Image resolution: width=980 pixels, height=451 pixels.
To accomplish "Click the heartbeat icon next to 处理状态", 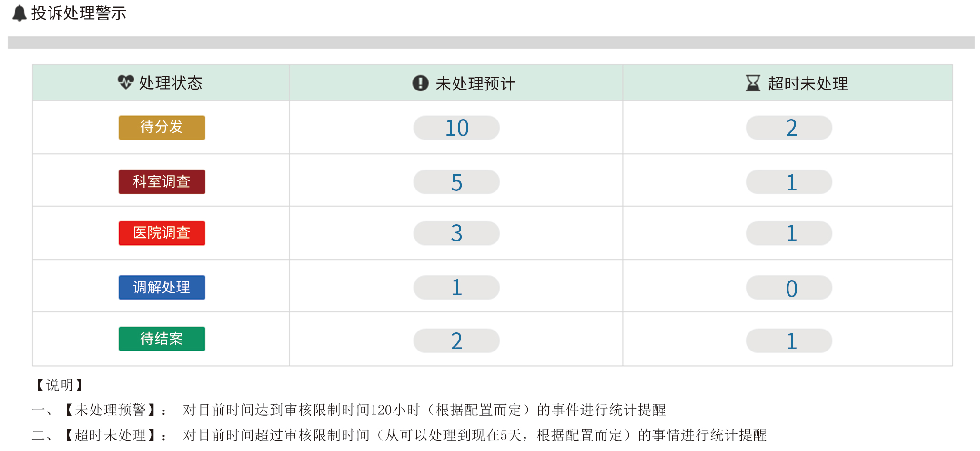I will pyautogui.click(x=126, y=82).
